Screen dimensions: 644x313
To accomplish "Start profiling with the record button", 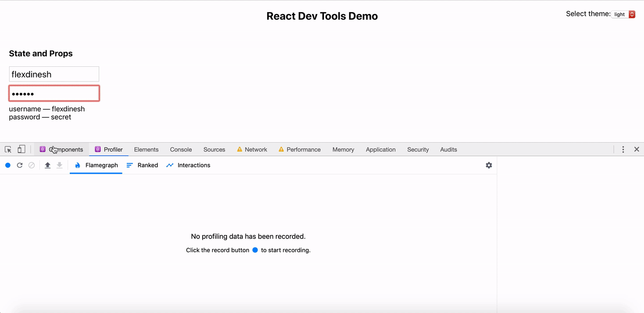I will click(x=8, y=165).
